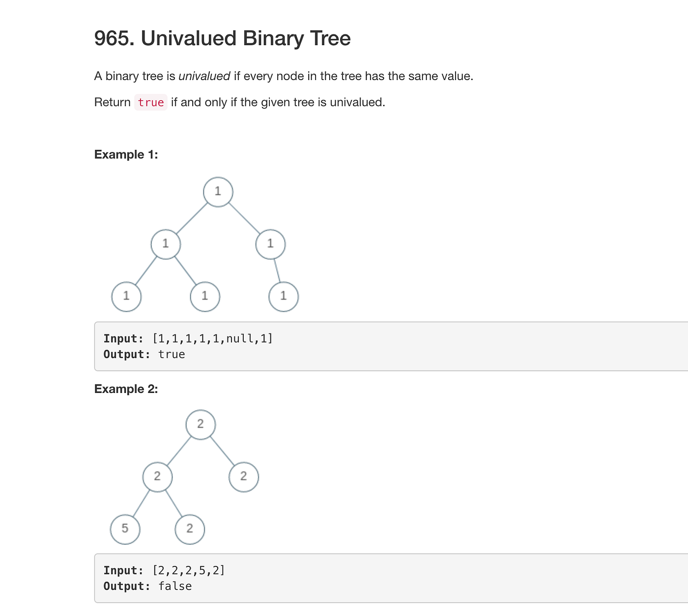
Task: Click the 'Example 1:' heading
Action: [x=126, y=154]
